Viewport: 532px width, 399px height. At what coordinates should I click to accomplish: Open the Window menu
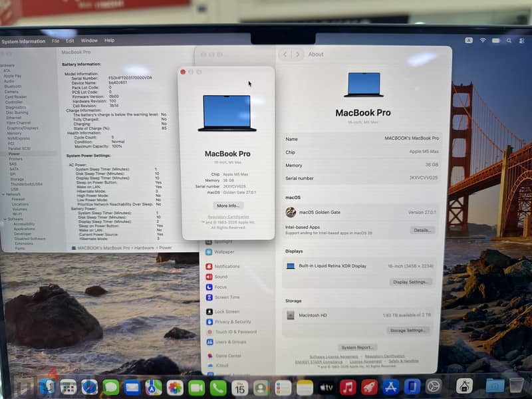(x=89, y=41)
